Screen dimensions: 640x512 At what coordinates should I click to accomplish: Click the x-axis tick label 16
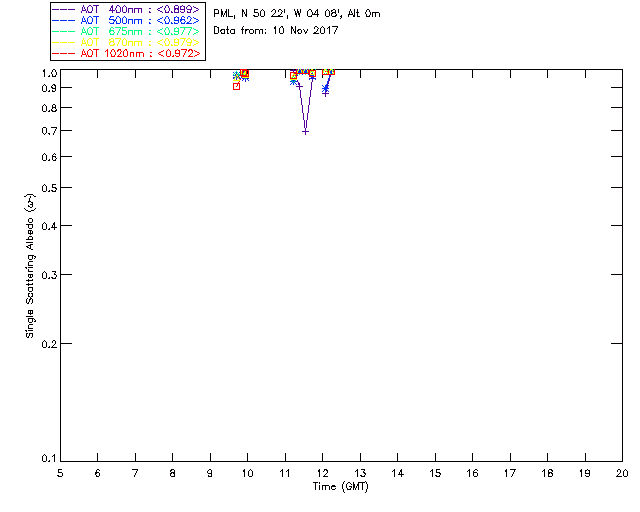tap(473, 474)
